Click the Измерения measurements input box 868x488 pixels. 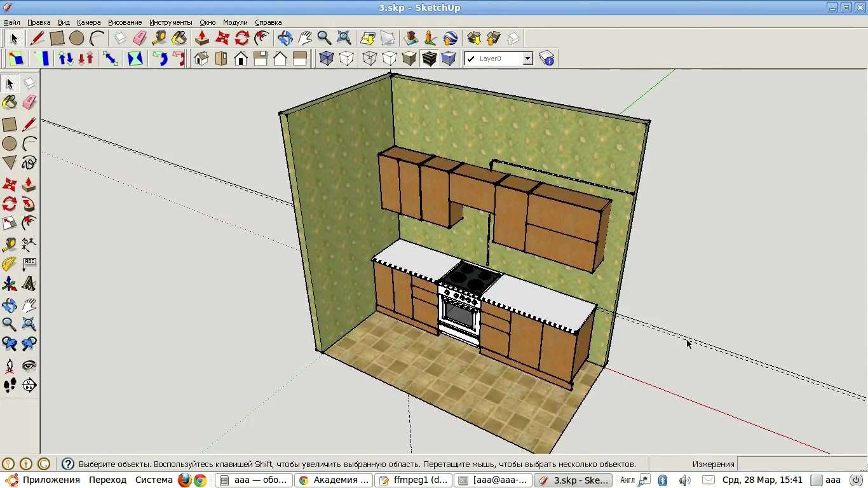click(x=801, y=464)
